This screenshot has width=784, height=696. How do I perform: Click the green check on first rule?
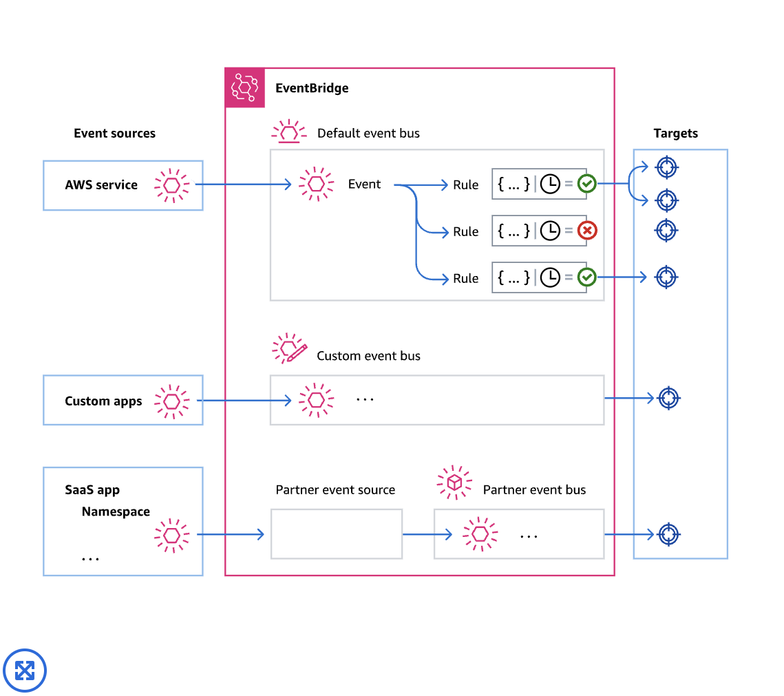pos(587,184)
